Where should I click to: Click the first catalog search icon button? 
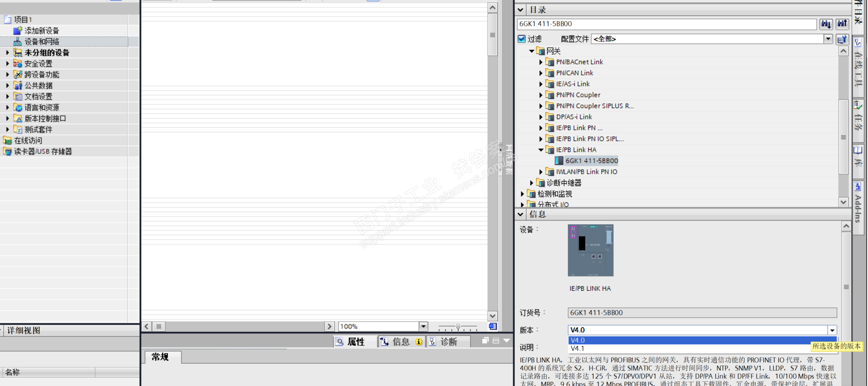point(826,24)
